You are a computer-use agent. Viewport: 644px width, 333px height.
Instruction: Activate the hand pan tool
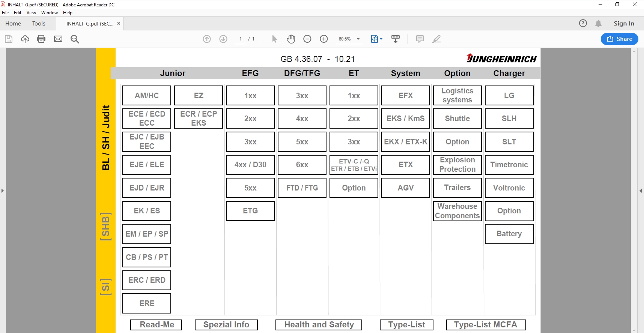point(291,39)
